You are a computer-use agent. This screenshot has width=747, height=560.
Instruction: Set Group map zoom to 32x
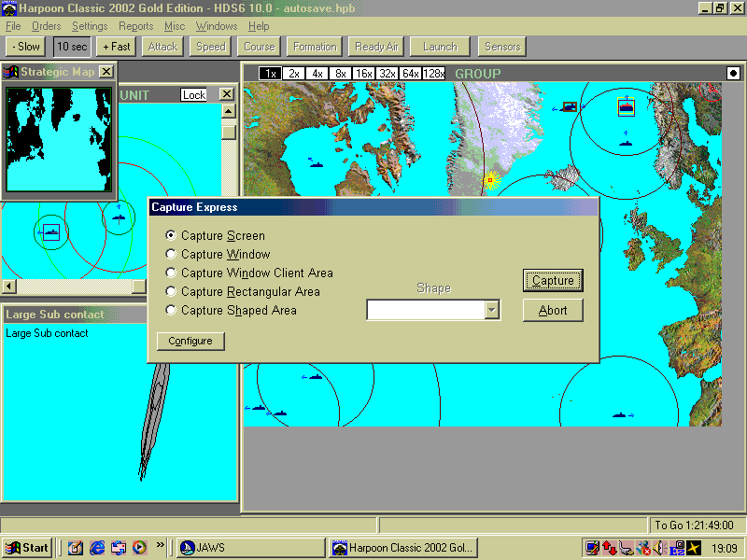click(387, 74)
